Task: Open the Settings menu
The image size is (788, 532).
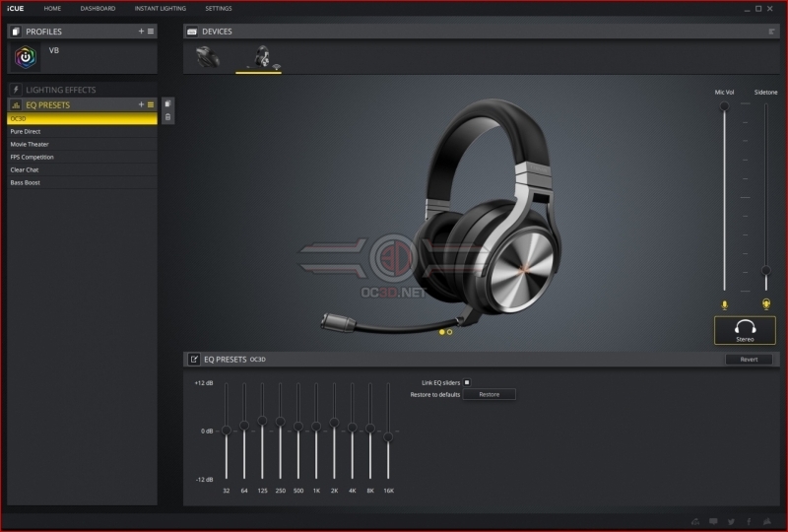Action: pyautogui.click(x=218, y=9)
